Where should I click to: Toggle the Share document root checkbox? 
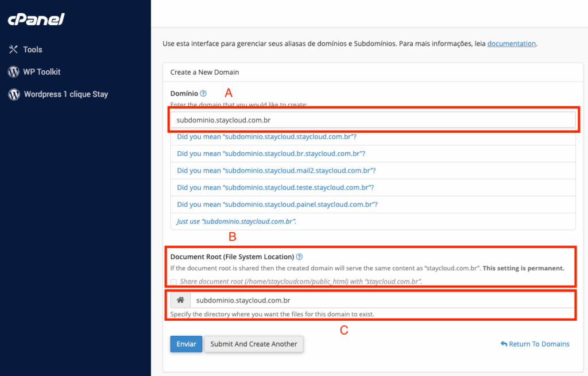point(174,282)
